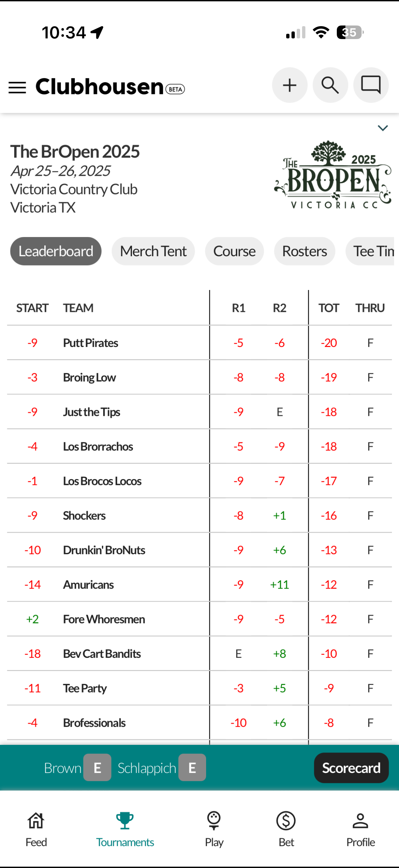Viewport: 399px width, 868px height.
Task: Switch to the Merch Tent tab
Action: [x=153, y=251]
